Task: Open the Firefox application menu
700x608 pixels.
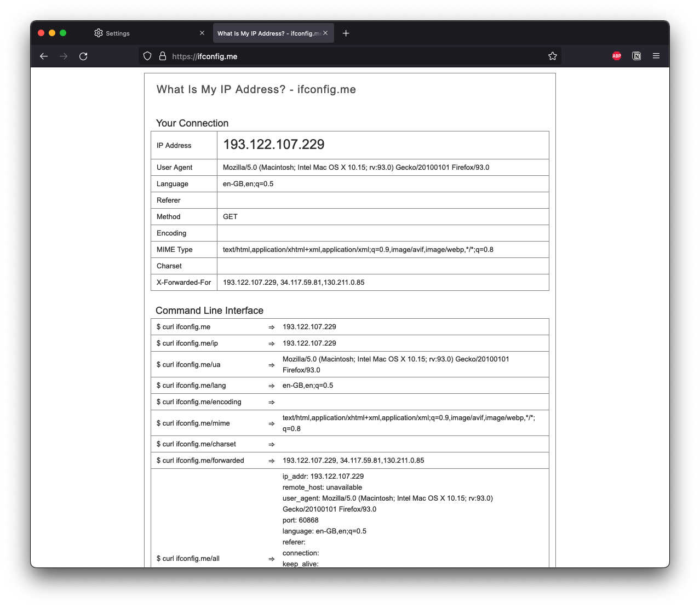Action: [656, 56]
